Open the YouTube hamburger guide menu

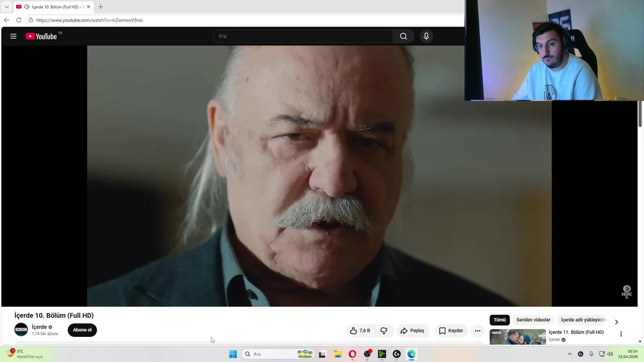(x=14, y=36)
